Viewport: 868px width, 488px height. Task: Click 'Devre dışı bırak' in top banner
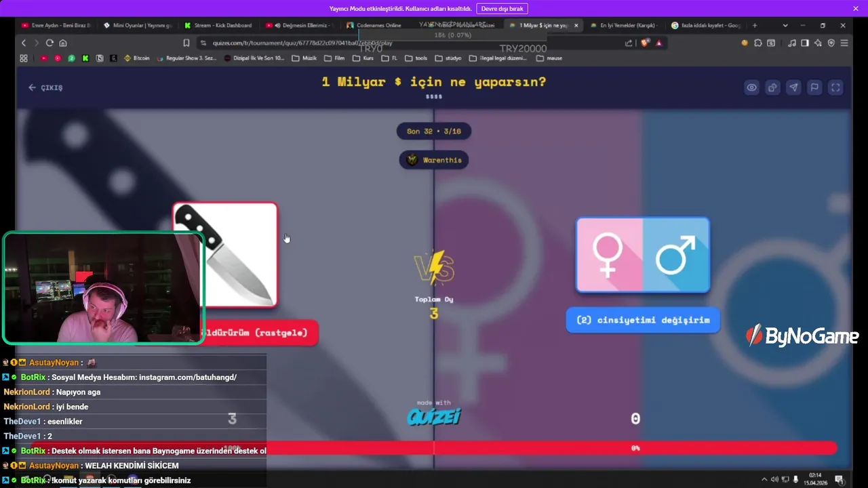502,9
